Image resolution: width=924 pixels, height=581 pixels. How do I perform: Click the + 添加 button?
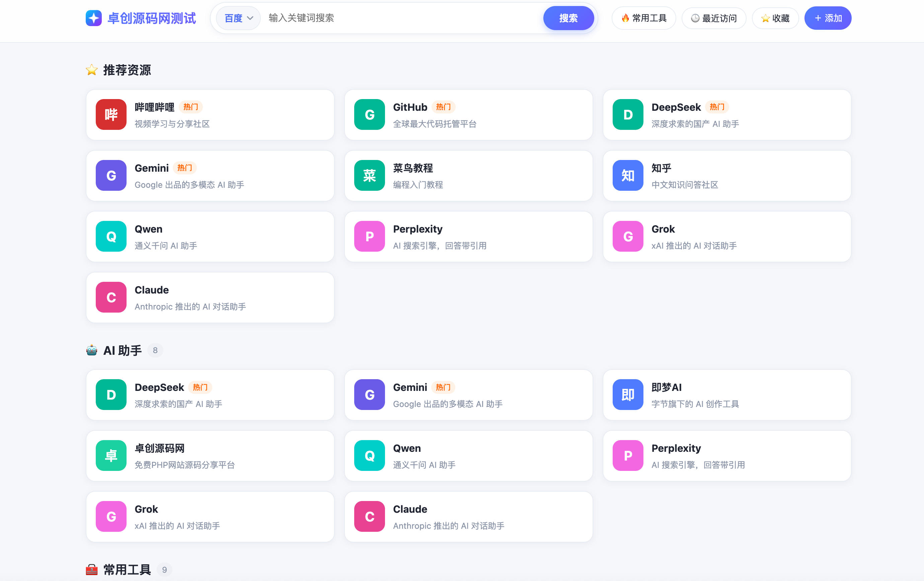[x=828, y=18]
